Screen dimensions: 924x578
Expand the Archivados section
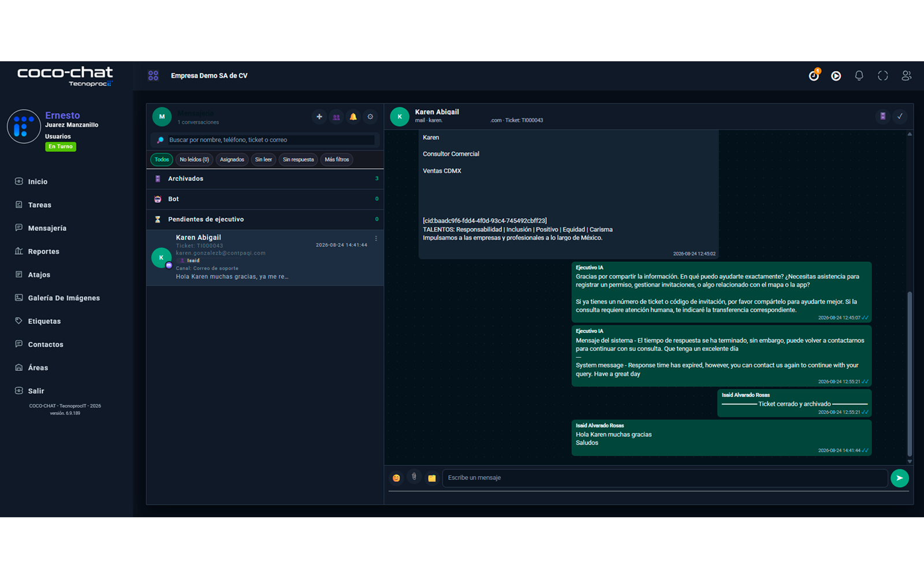pyautogui.click(x=265, y=179)
